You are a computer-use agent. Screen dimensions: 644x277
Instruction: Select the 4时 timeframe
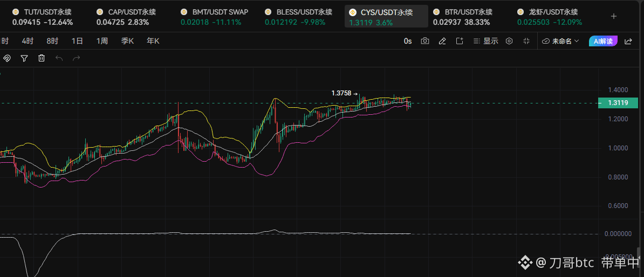[x=28, y=41]
